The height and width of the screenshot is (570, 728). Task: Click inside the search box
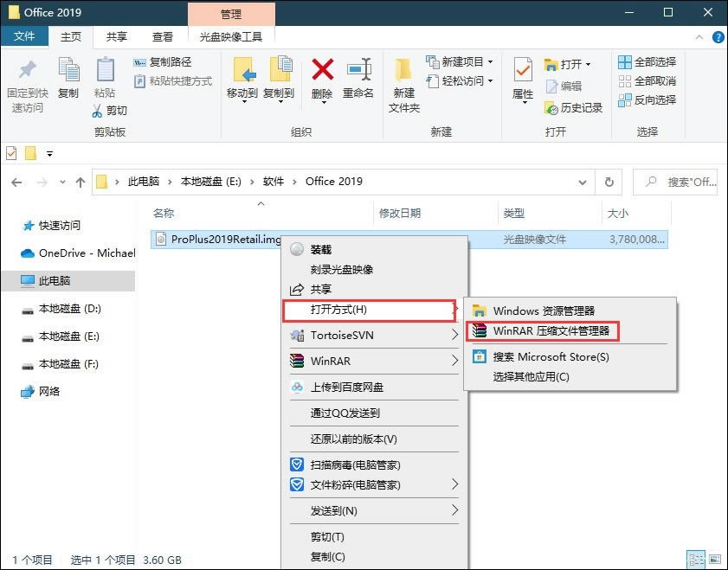pos(684,182)
